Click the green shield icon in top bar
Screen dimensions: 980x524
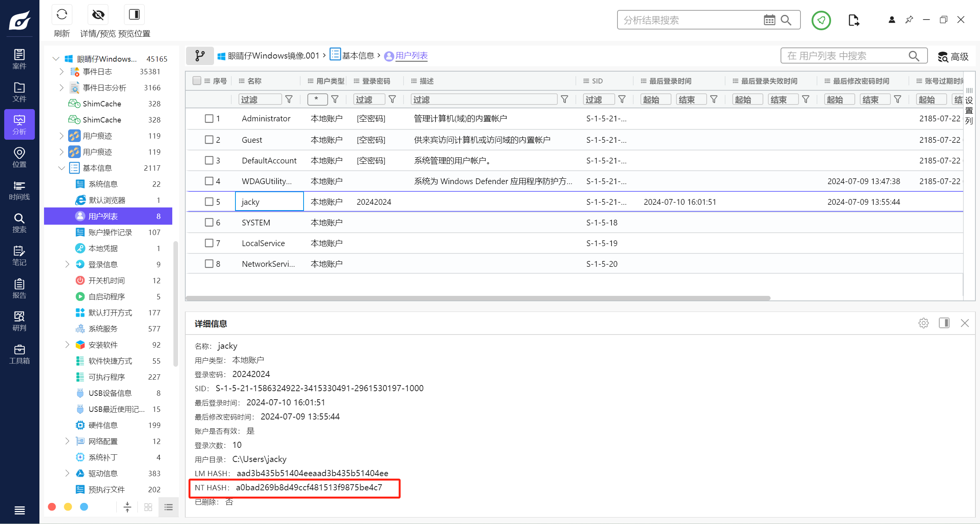coord(821,20)
